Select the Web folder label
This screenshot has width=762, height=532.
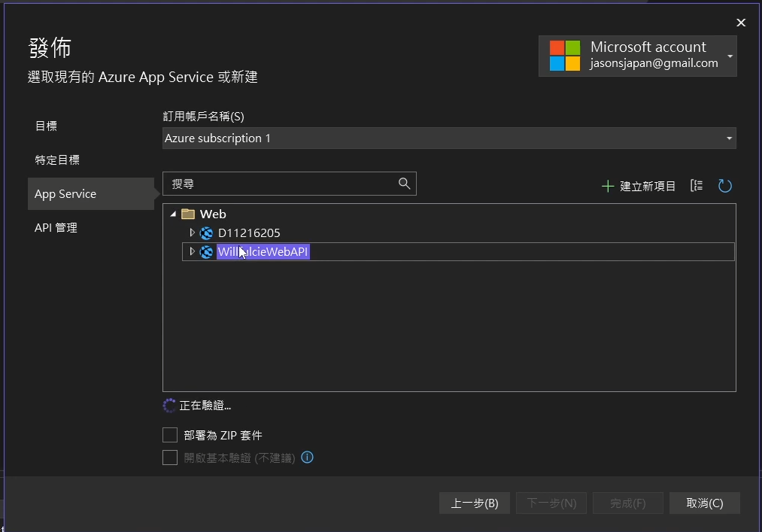click(x=213, y=214)
